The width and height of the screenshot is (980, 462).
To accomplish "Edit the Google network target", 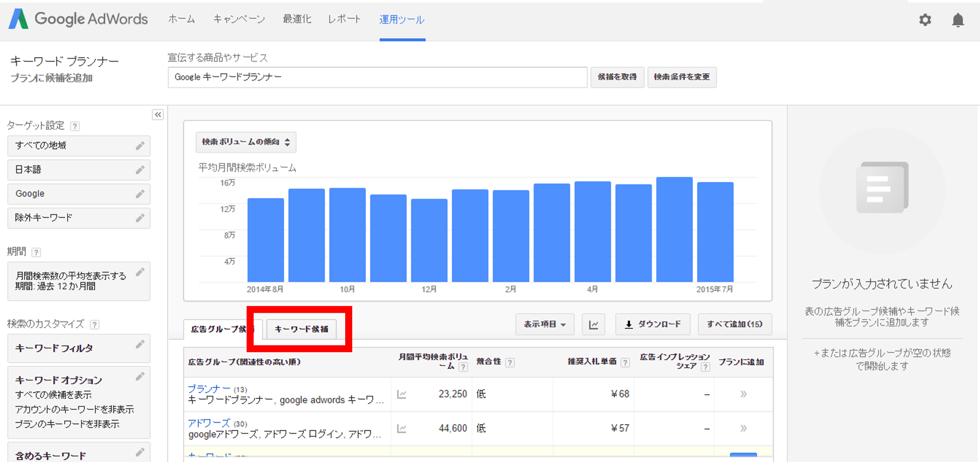I will point(139,194).
